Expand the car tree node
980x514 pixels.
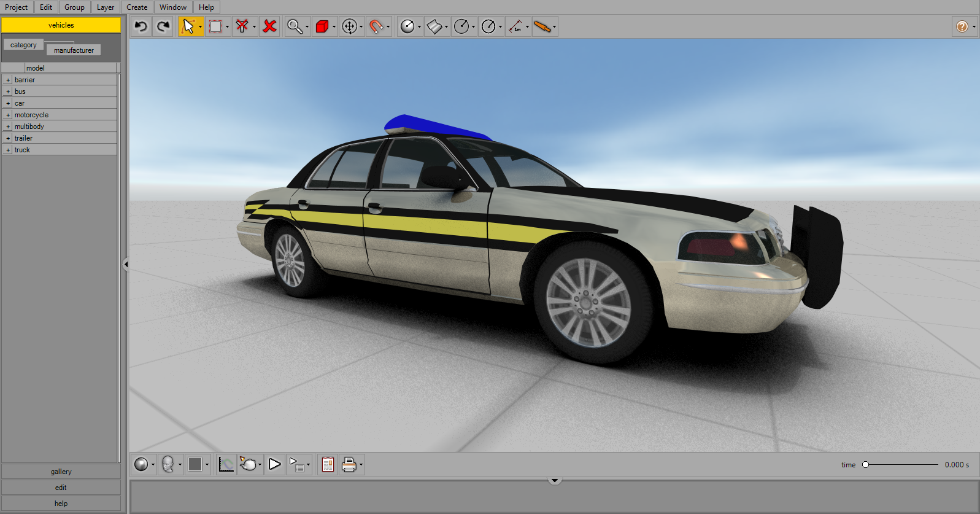(x=8, y=103)
